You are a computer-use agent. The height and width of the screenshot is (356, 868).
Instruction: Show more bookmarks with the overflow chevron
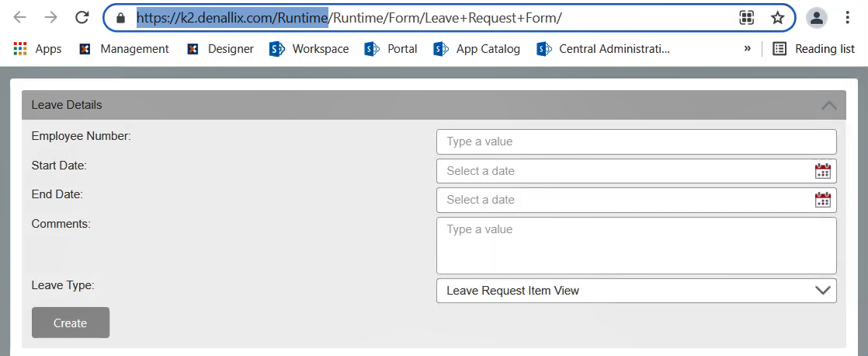(x=747, y=49)
